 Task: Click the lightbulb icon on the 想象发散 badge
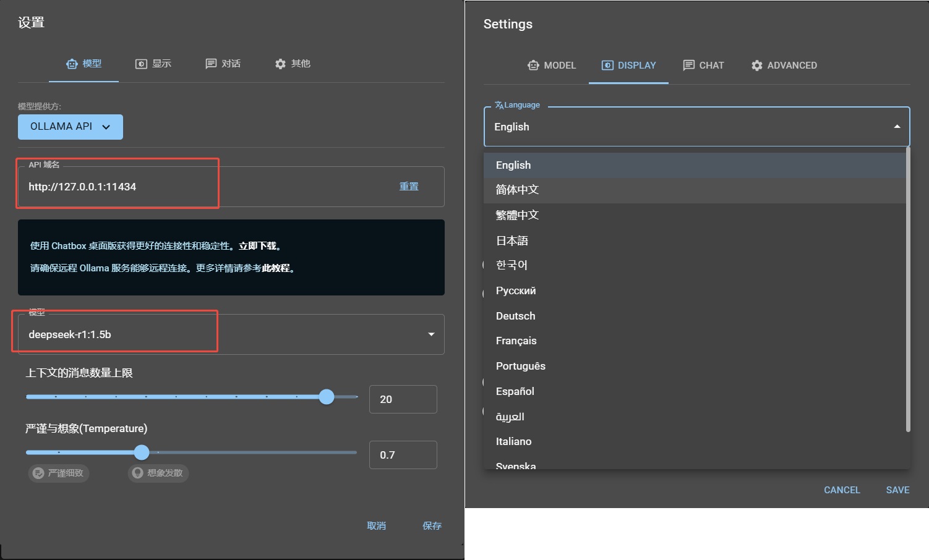click(x=137, y=473)
